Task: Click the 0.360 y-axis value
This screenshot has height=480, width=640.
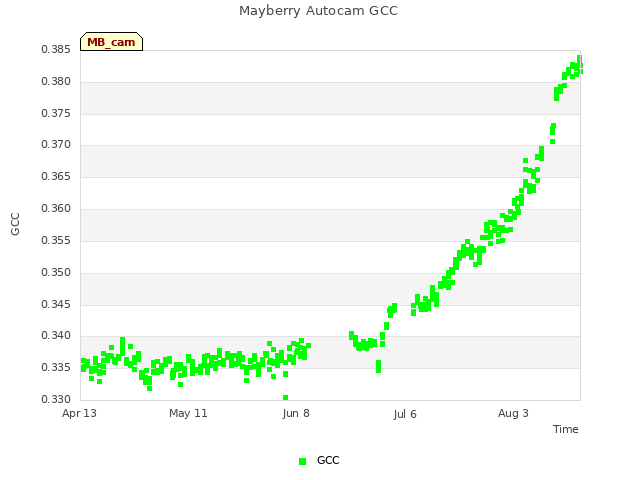Action: 56,209
